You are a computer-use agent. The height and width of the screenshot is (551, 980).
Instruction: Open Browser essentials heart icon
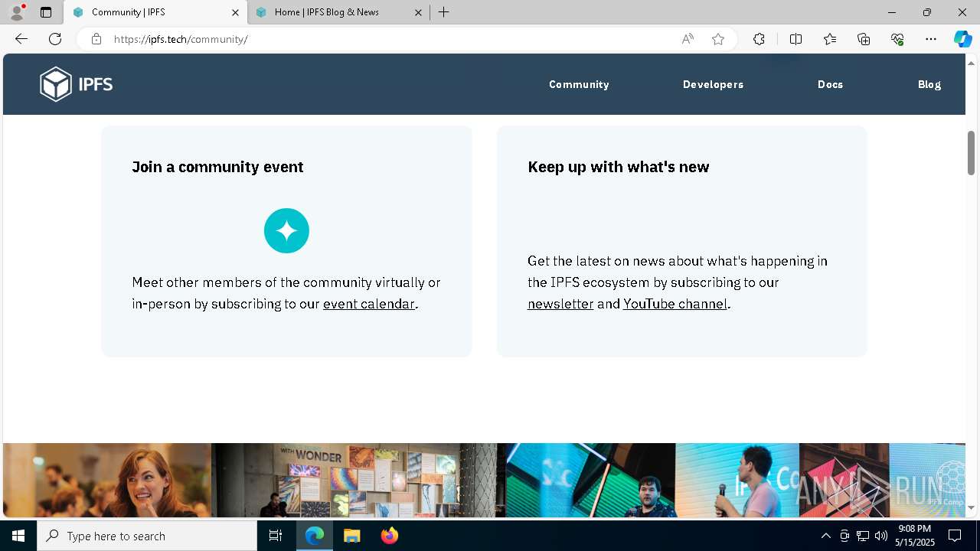click(897, 39)
